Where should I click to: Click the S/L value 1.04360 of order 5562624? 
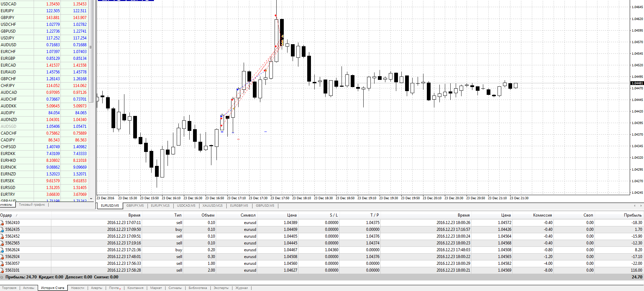click(332, 250)
